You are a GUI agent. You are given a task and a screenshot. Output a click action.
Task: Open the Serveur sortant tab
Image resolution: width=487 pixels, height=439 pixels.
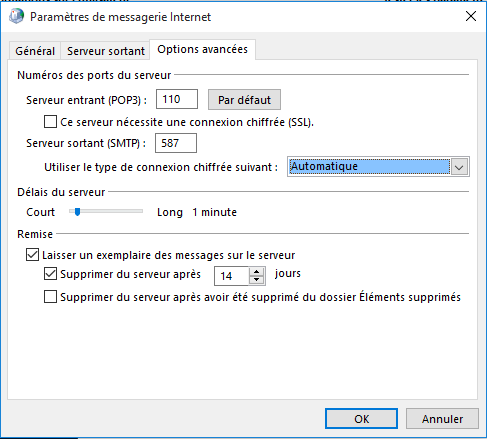[x=106, y=51]
